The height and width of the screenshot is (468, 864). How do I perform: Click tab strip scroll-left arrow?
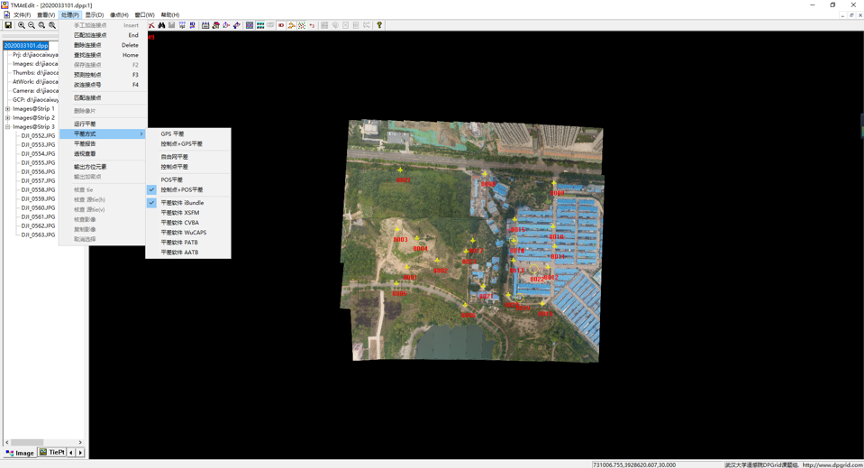pyautogui.click(x=71, y=453)
